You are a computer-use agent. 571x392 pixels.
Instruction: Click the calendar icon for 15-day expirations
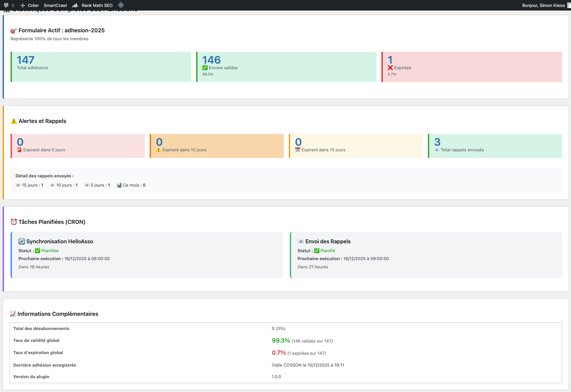point(298,149)
